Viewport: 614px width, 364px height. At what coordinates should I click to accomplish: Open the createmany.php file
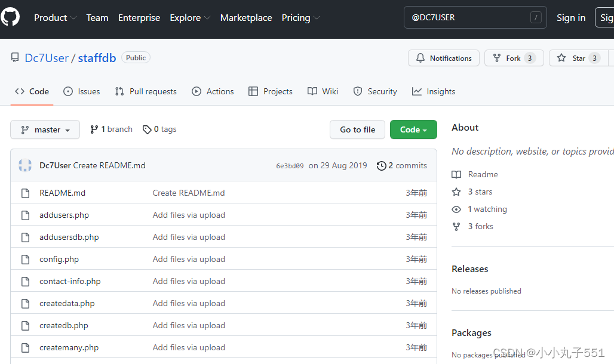click(x=69, y=347)
